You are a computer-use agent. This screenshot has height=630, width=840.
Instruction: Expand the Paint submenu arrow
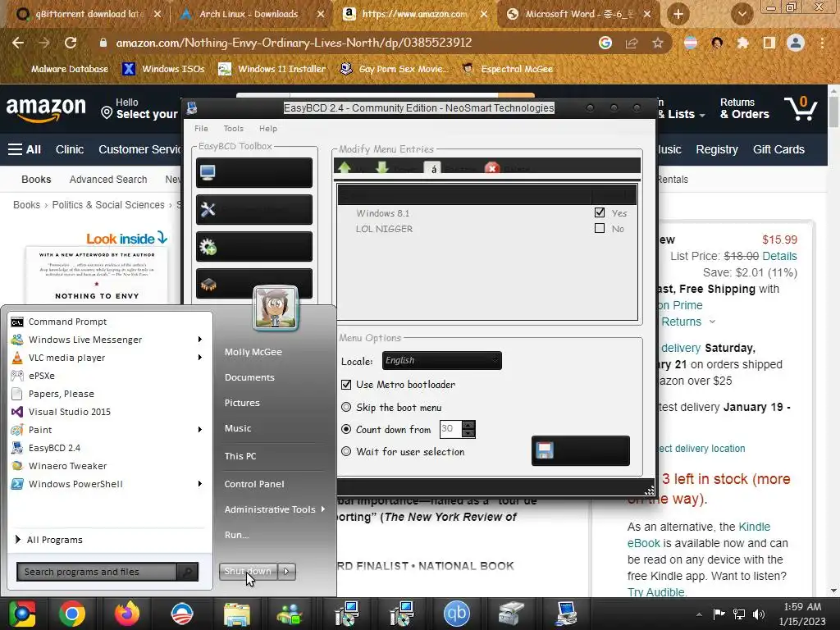[x=200, y=430]
